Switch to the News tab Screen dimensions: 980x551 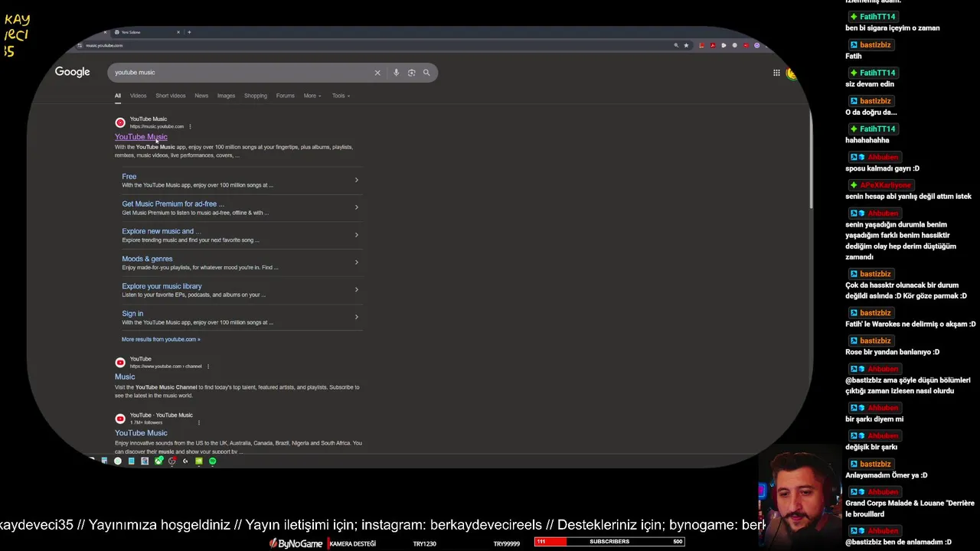201,96
